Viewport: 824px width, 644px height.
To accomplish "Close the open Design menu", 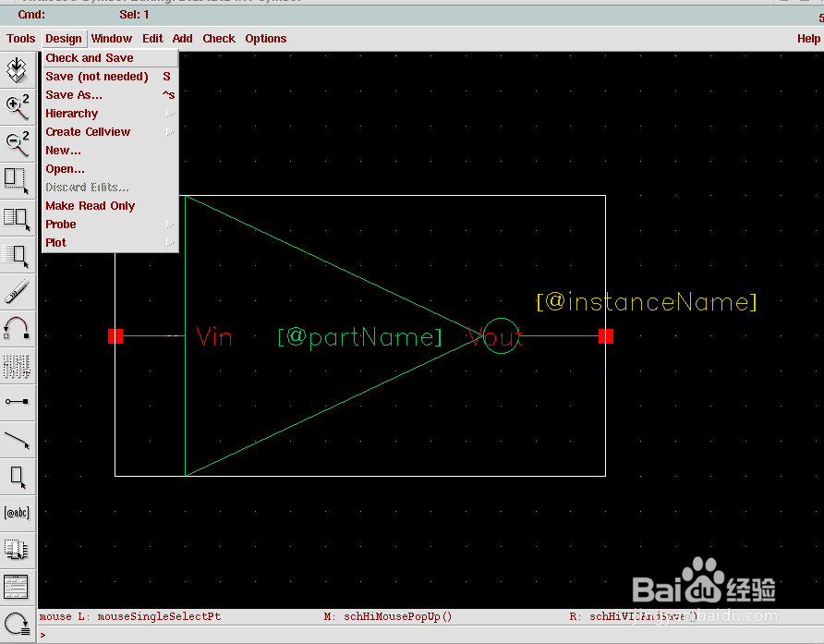I will tap(64, 39).
